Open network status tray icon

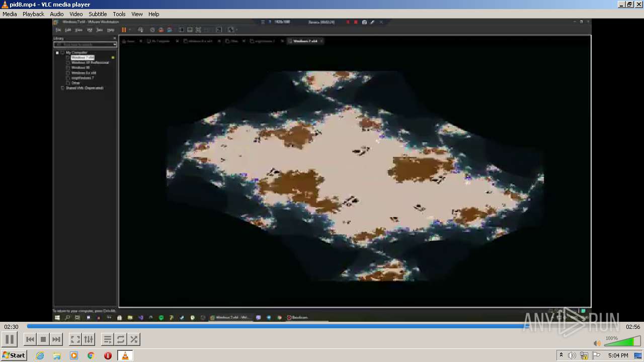tap(584, 355)
